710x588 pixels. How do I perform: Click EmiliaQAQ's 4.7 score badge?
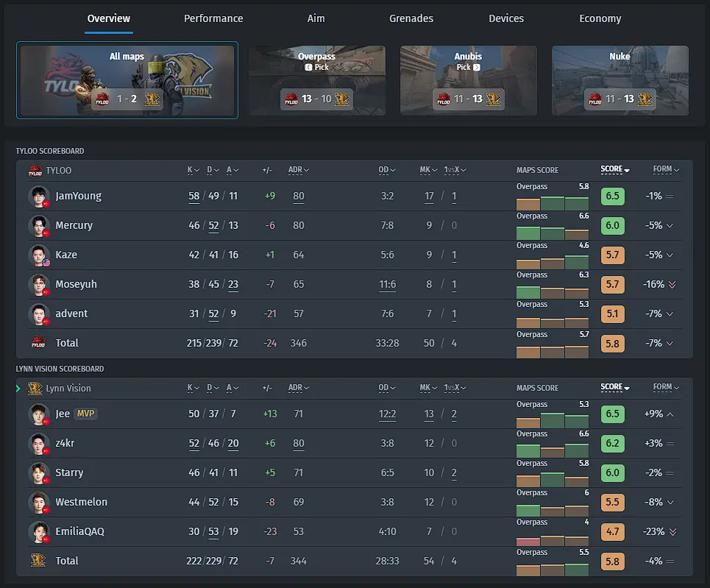pos(613,532)
